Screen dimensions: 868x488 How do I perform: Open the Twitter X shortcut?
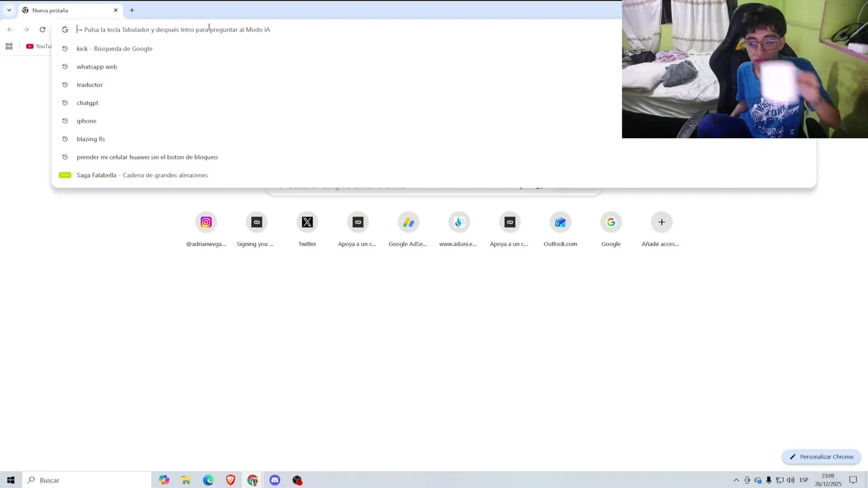[x=307, y=230]
